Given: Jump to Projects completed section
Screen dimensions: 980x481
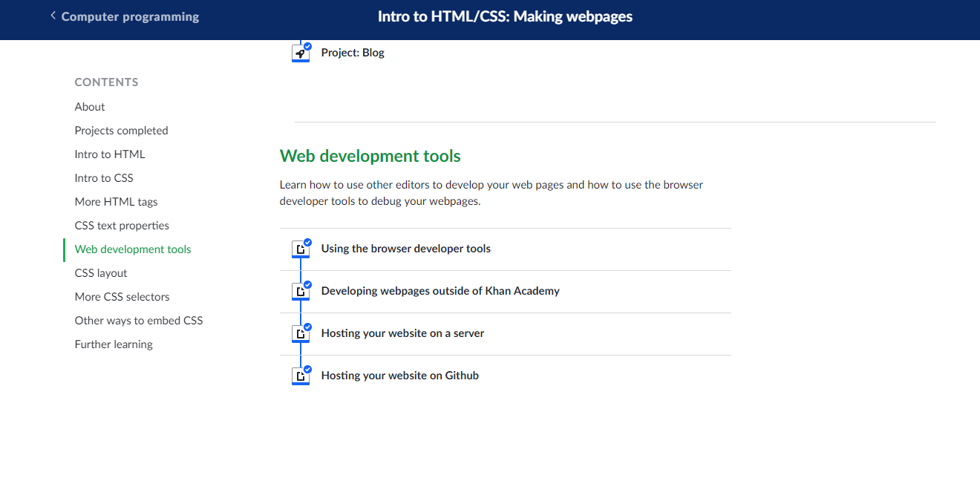Looking at the screenshot, I should (x=121, y=131).
